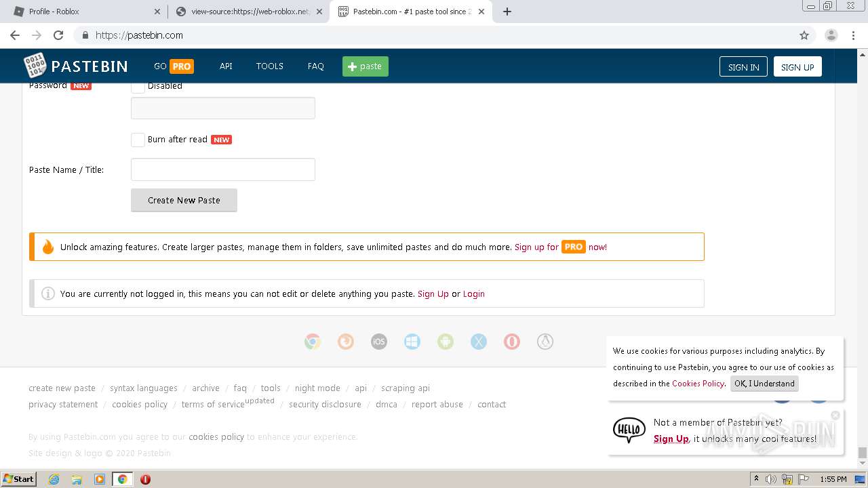Screen dimensions: 868x488
Task: Open FAQ in top navigation
Action: (315, 66)
